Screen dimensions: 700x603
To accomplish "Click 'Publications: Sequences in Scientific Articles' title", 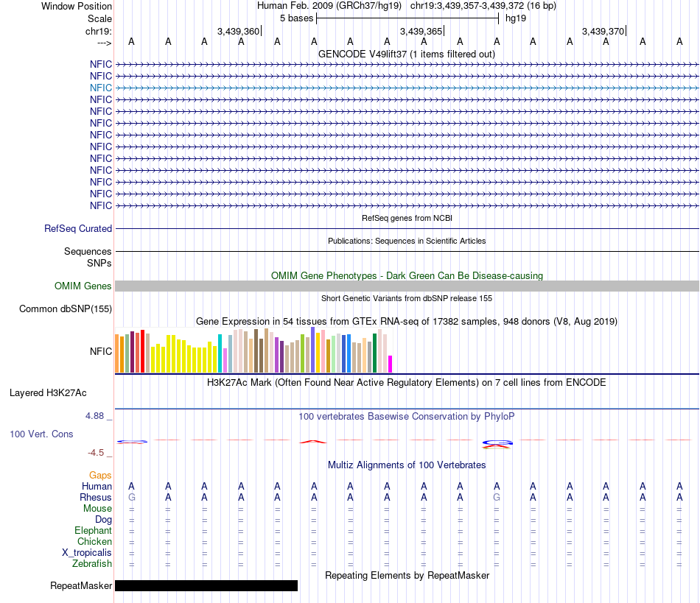I will (x=407, y=241).
